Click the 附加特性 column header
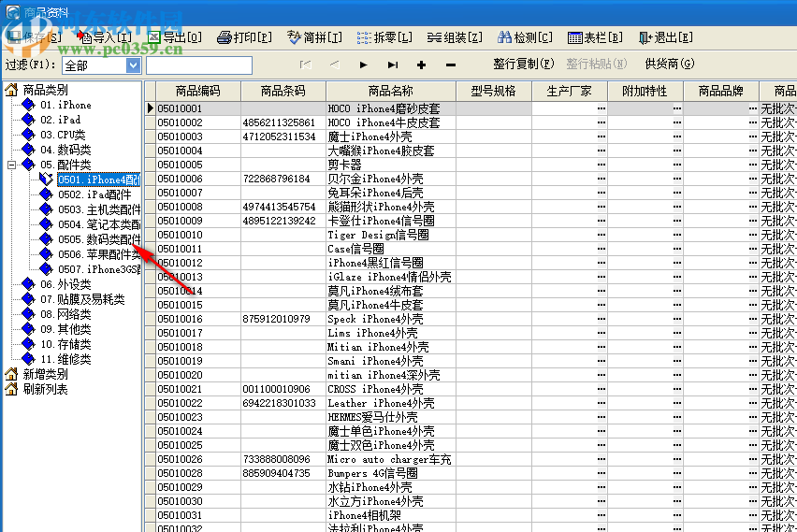Screen dimensions: 797x532 click(645, 91)
